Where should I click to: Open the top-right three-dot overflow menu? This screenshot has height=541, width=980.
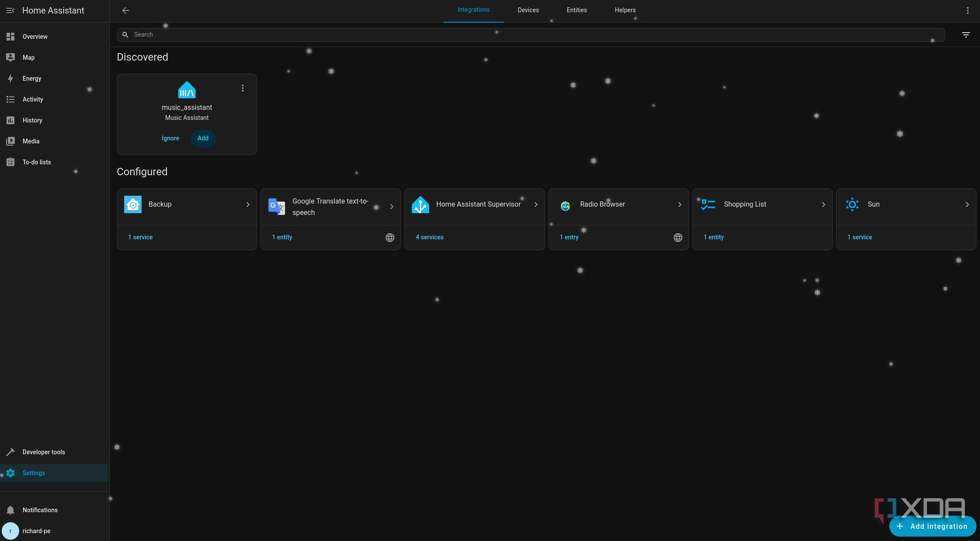[x=967, y=10]
